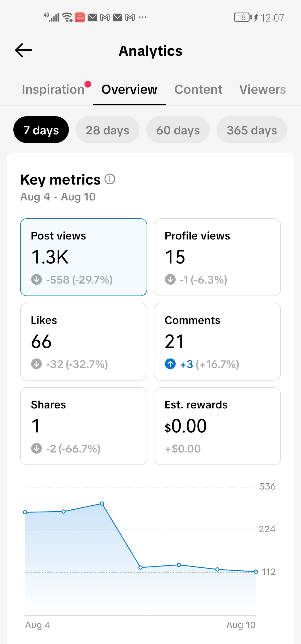Screen dimensions: 301x644
Task: Select the Profile views metric card
Action: tap(217, 257)
